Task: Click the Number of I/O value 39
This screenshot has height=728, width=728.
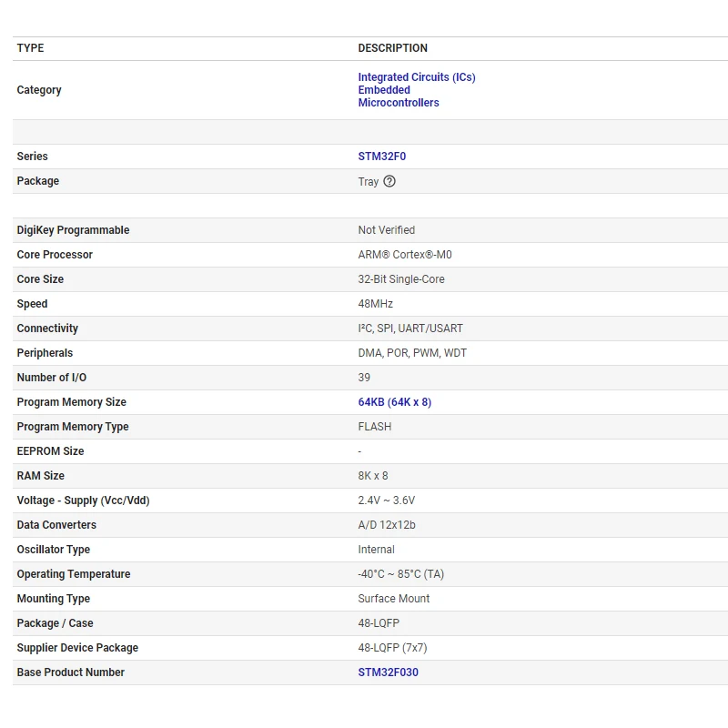Action: 364,377
